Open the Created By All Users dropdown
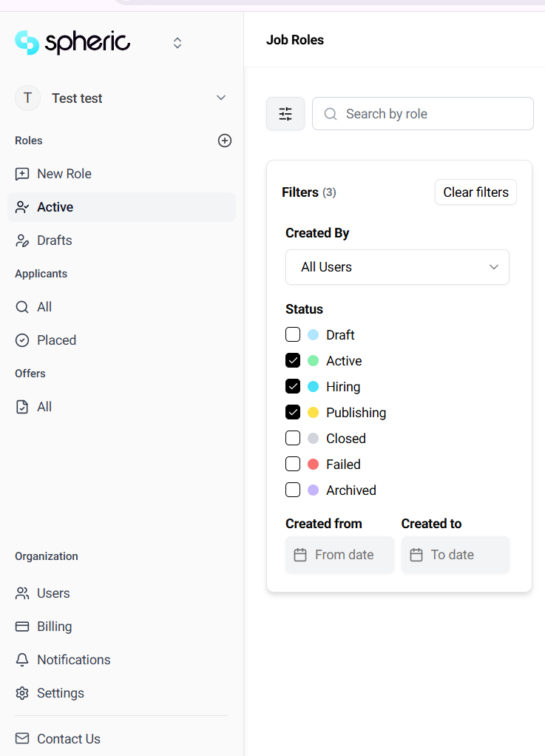The height and width of the screenshot is (756, 545). [397, 267]
